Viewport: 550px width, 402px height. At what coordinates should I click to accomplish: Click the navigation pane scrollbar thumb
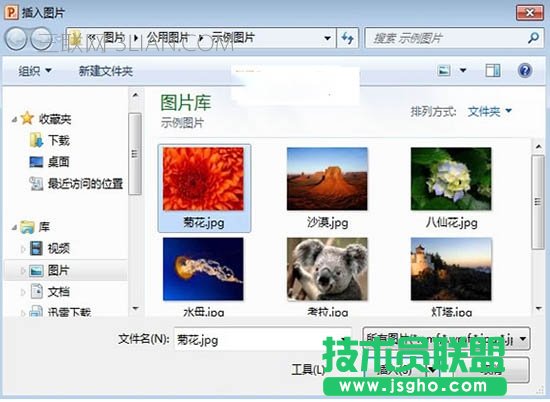[x=135, y=154]
